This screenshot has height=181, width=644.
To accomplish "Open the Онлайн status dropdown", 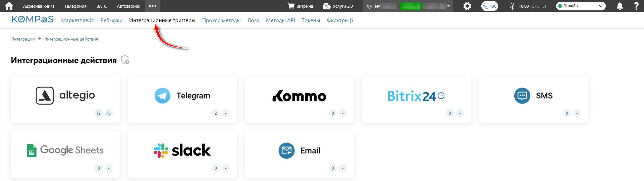I will [x=581, y=6].
